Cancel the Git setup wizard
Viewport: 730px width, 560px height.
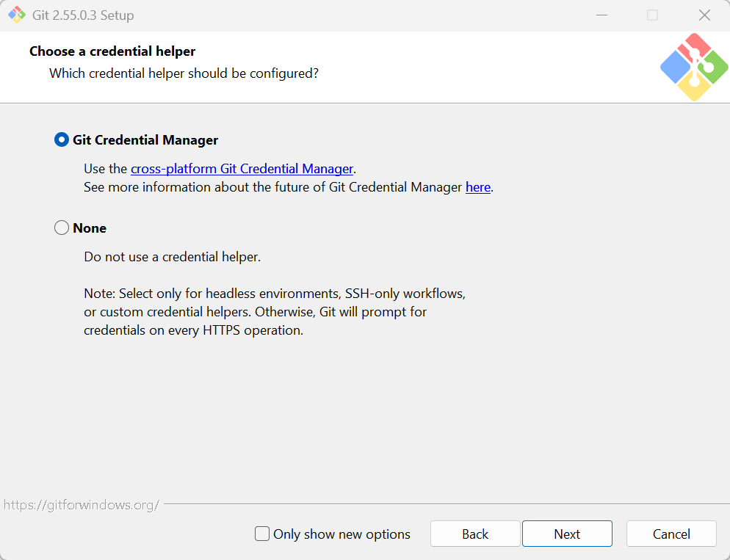[x=671, y=534]
